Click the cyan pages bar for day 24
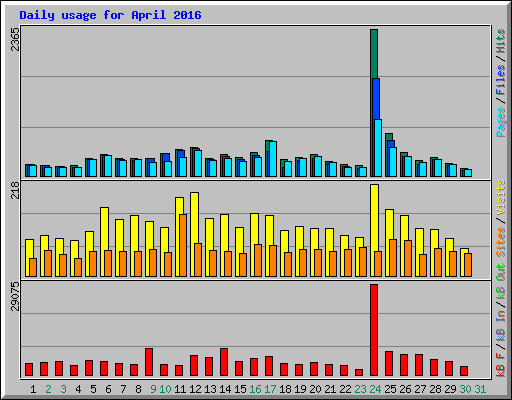Screen dimensions: 512x400 pyautogui.click(x=378, y=148)
